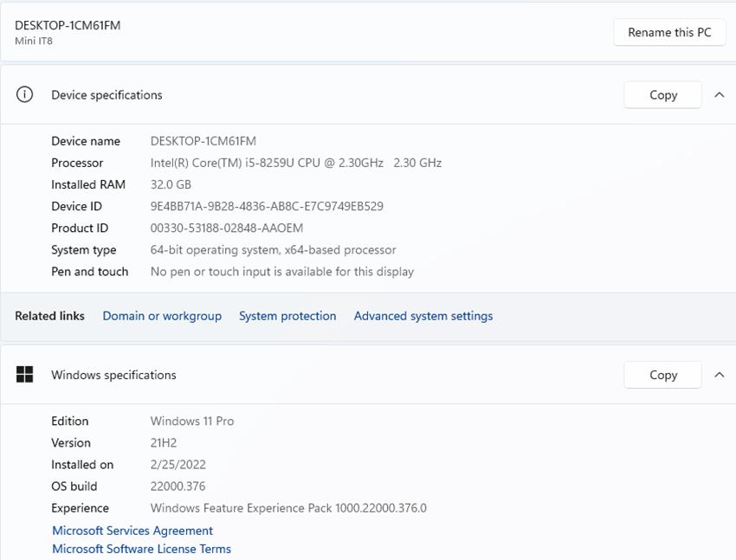This screenshot has width=736, height=560.
Task: Click the Windows logo icon
Action: [x=25, y=375]
